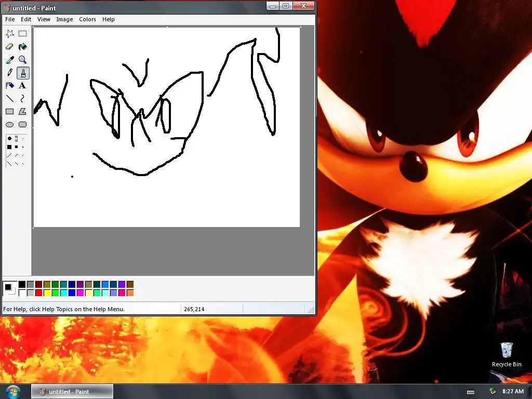Open the Edit menu
The image size is (532, 399).
[26, 19]
